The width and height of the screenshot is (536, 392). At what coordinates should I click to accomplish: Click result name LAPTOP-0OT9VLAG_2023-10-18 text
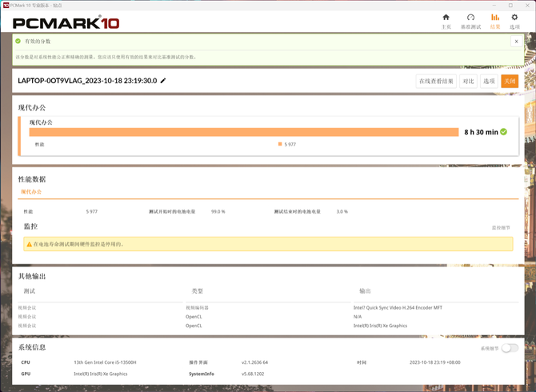[x=87, y=81]
